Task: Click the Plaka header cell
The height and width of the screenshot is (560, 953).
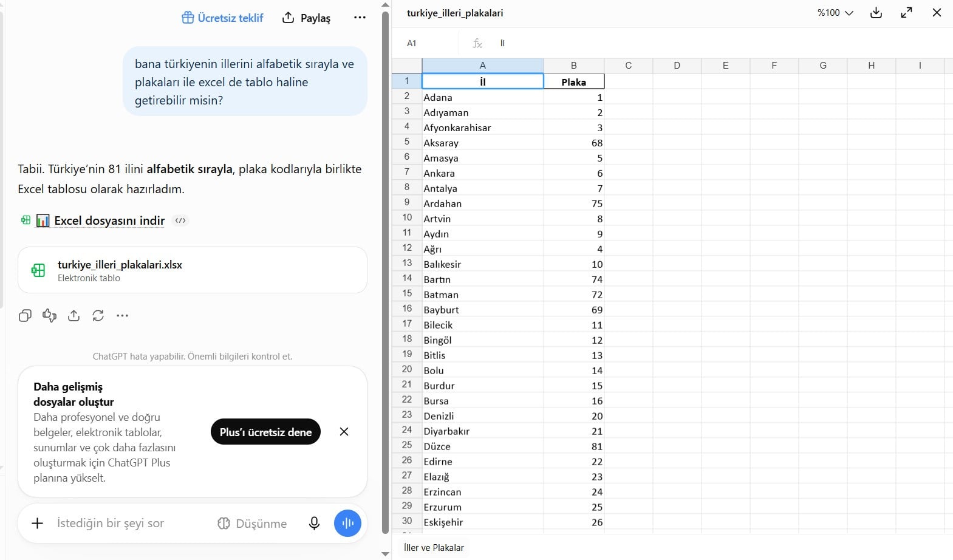Action: [573, 81]
